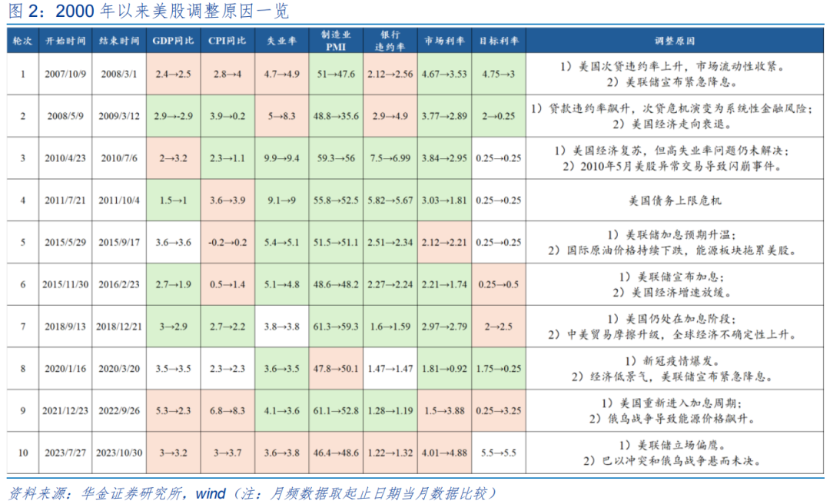Click the 目标利率 column header
The height and width of the screenshot is (504, 830).
(498, 41)
